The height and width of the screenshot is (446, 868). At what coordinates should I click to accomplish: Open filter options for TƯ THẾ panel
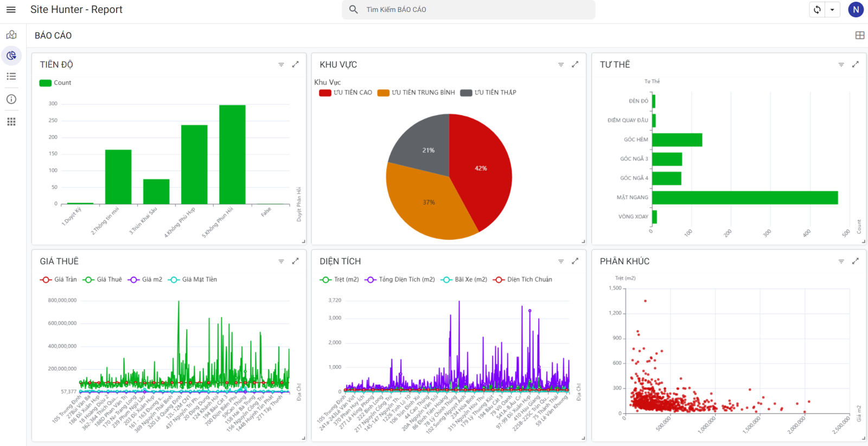[x=841, y=65]
